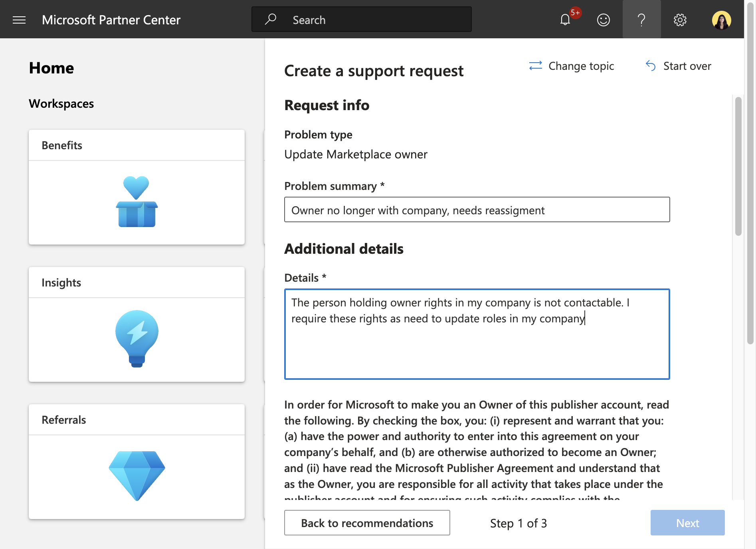Click the Create a support request title

(x=374, y=71)
